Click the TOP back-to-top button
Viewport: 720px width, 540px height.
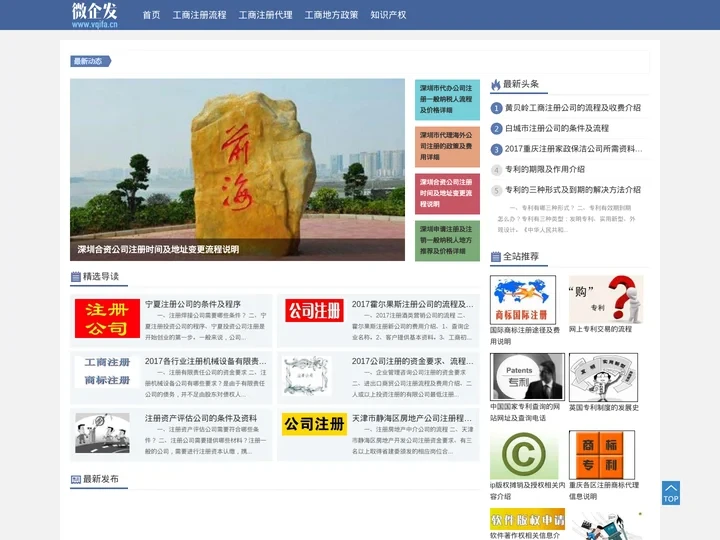(671, 493)
